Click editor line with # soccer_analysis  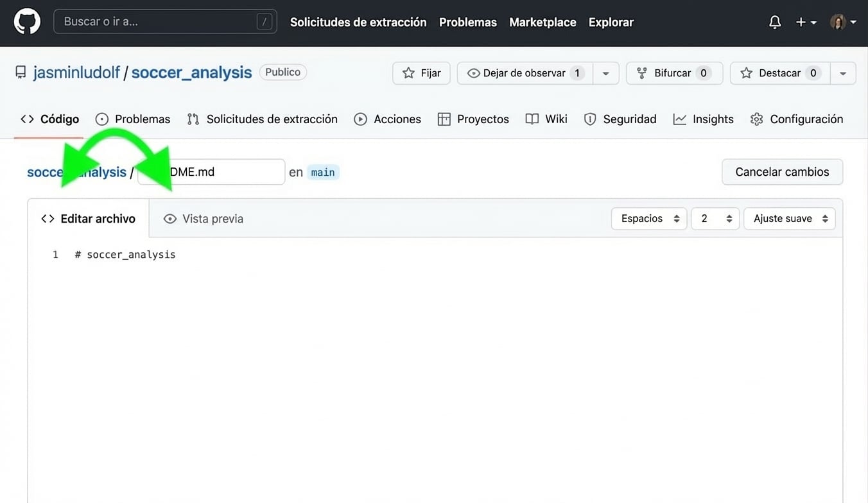click(x=125, y=255)
